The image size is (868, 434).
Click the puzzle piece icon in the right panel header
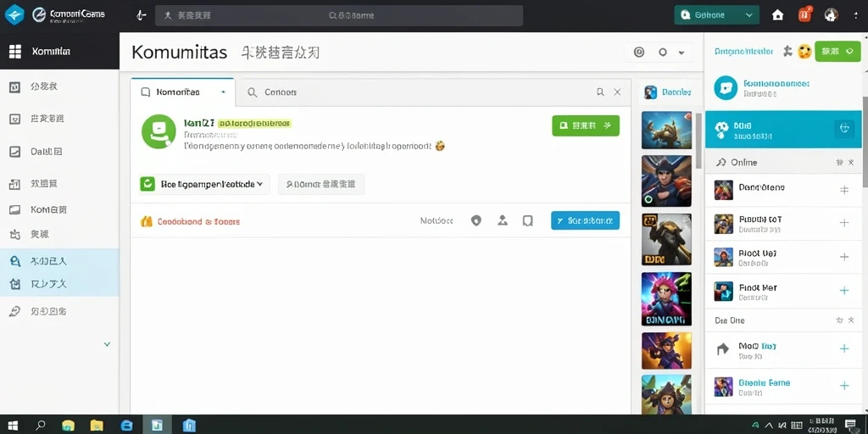pyautogui.click(x=787, y=52)
